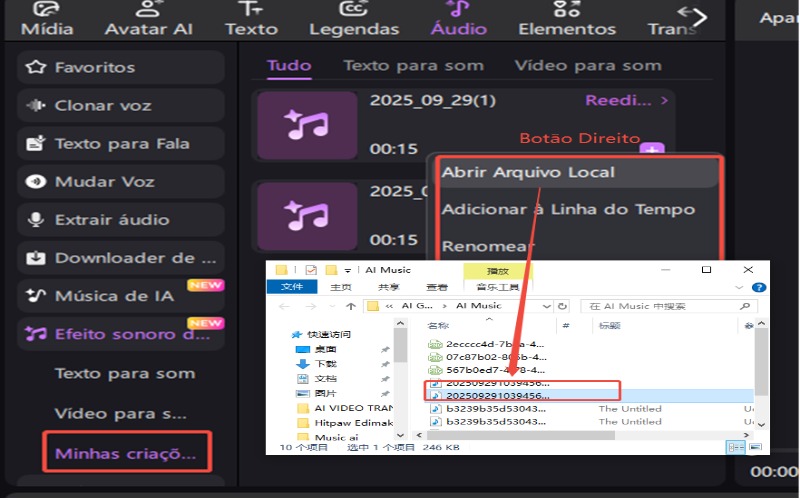The height and width of the screenshot is (500, 800).
Task: Open 音乐工具 ribbon tab in Explorer
Action: [497, 287]
